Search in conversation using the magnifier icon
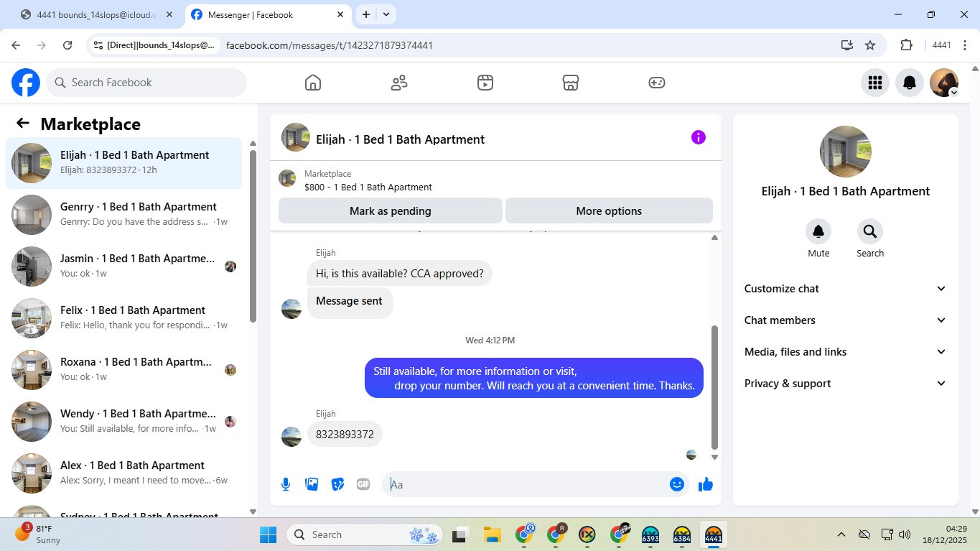 [870, 231]
